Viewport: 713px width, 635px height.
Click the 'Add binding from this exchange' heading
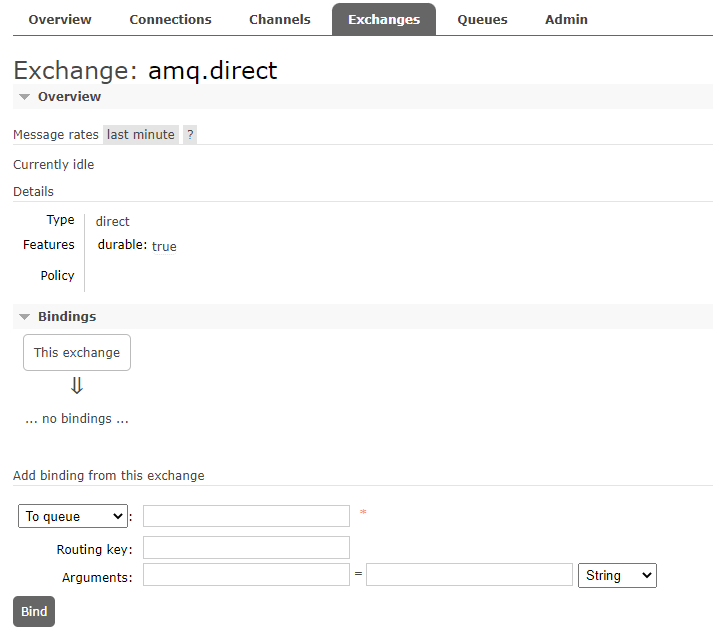click(x=109, y=476)
